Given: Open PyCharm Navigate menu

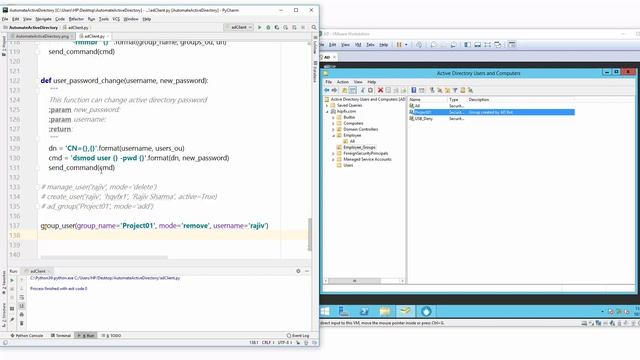Looking at the screenshot, I should point(43,19).
